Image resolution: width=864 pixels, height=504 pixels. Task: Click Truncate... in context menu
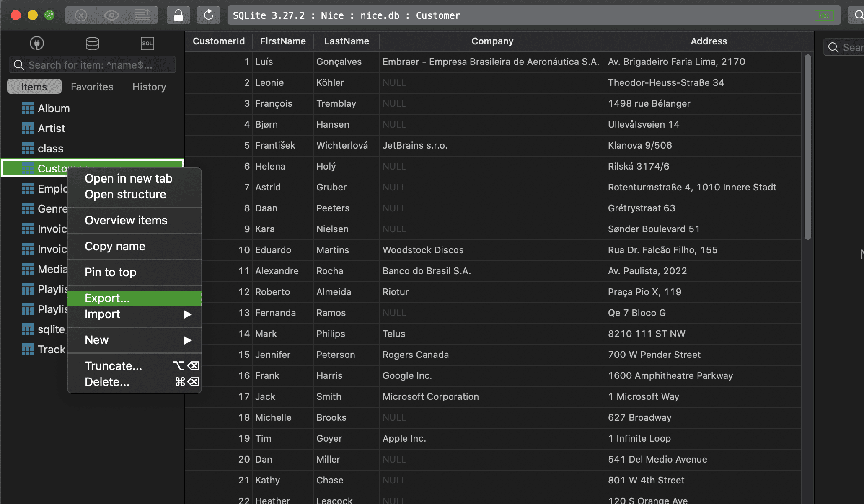(x=135, y=366)
